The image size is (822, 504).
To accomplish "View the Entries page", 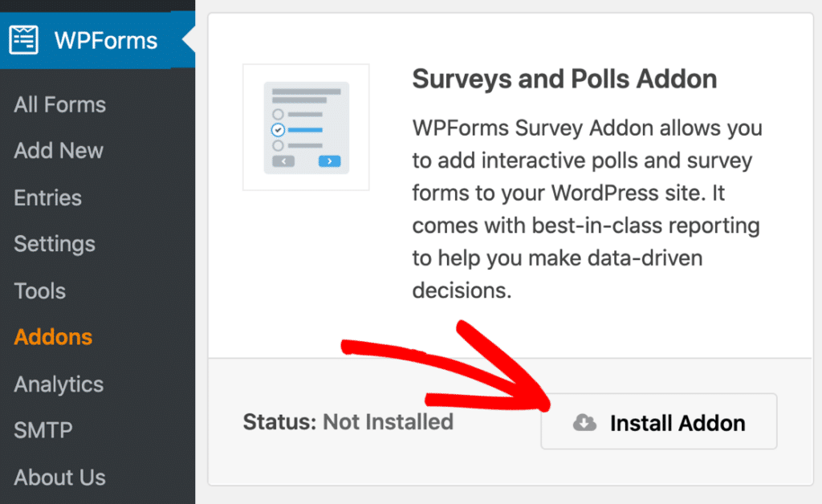I will tap(47, 197).
